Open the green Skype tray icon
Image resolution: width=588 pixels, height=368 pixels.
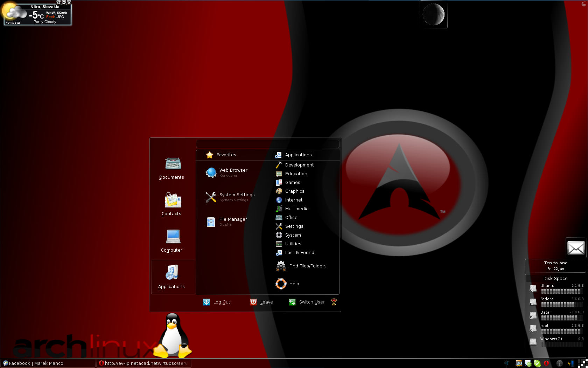pos(537,363)
